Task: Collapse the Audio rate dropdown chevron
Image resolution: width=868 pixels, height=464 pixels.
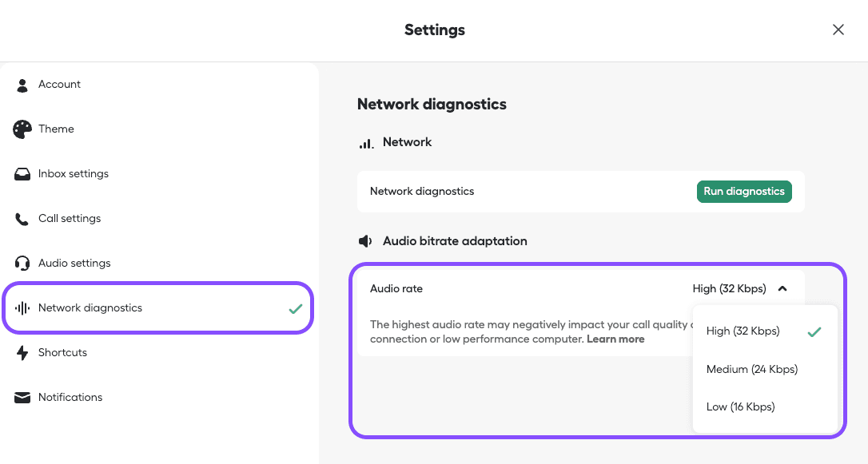Action: (782, 288)
